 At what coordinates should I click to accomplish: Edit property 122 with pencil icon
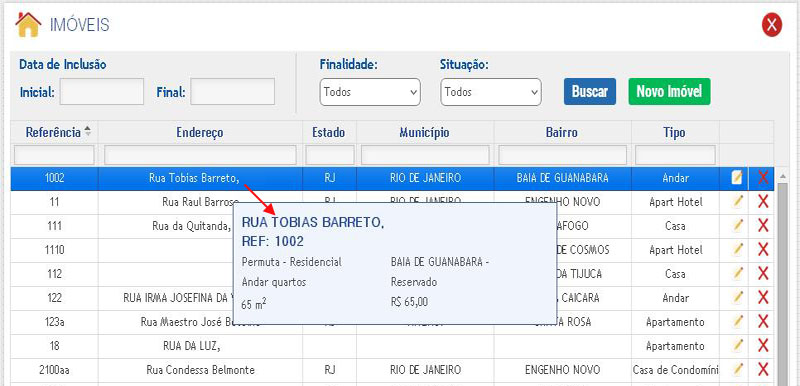pos(737,298)
